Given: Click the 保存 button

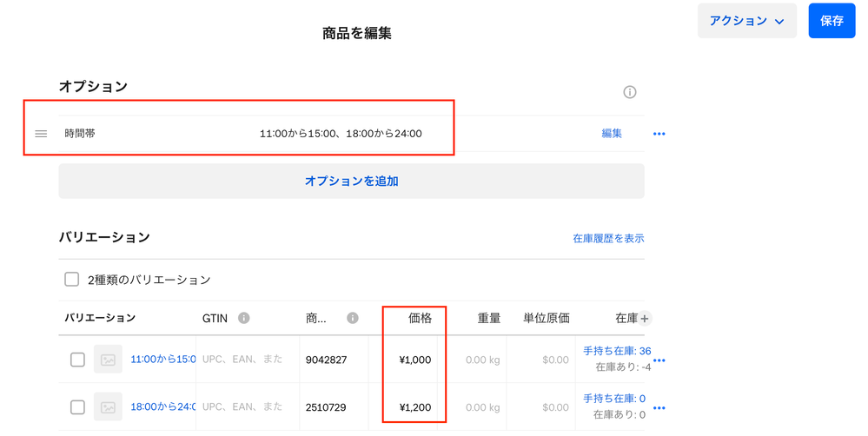Looking at the screenshot, I should tap(832, 21).
